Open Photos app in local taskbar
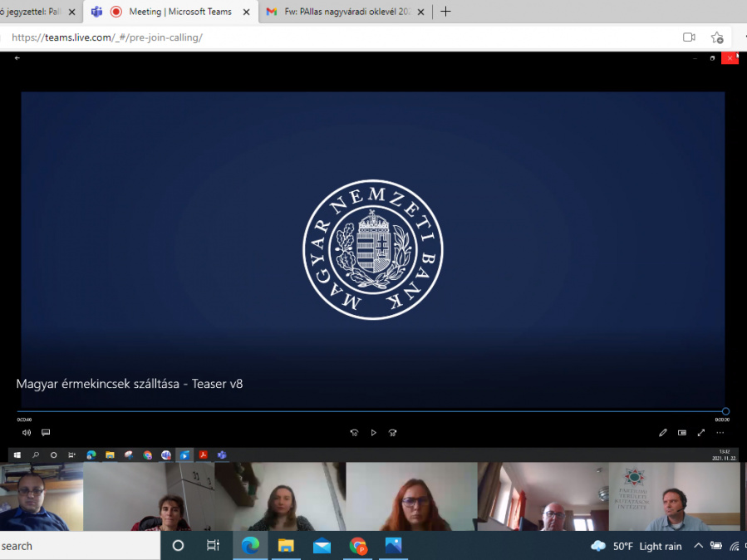Screen dimensions: 747x560 [x=394, y=546]
